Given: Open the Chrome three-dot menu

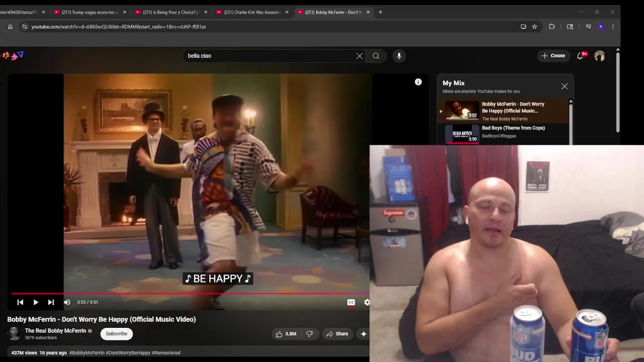Looking at the screenshot, I should click(613, 27).
